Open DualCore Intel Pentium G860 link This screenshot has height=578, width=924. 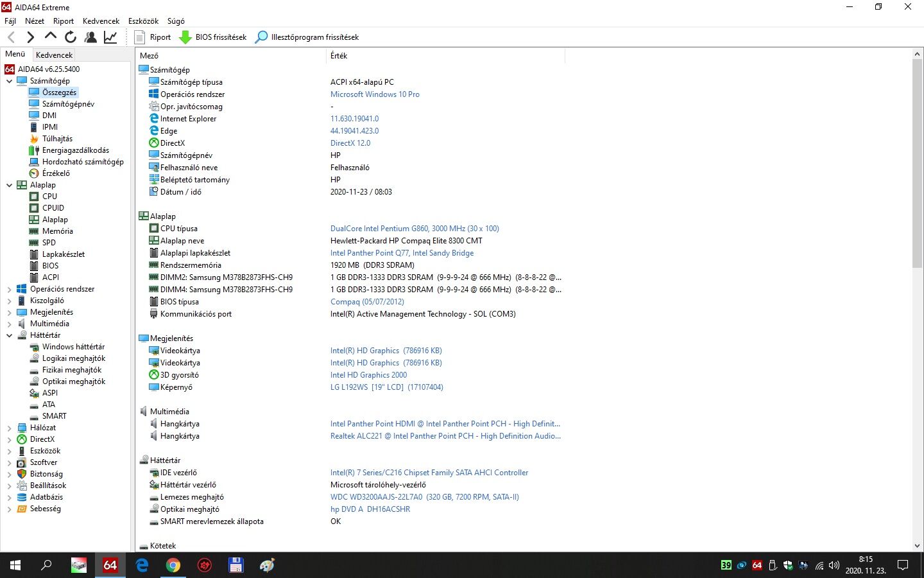pos(415,229)
